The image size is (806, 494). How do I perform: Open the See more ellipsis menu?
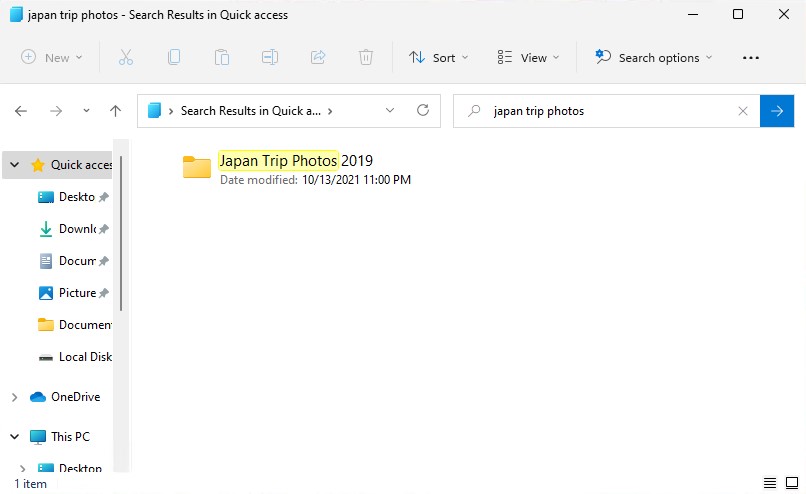click(x=750, y=58)
